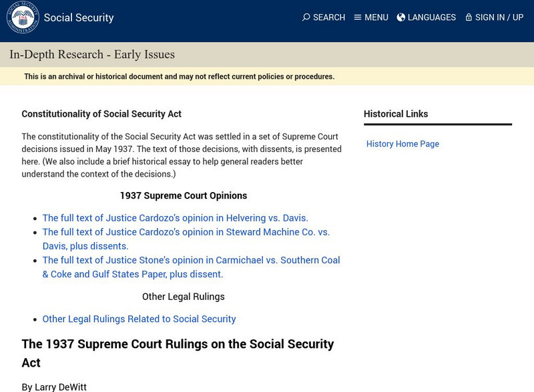Open the SEARCH option in header
534x392 pixels.
(x=329, y=17)
